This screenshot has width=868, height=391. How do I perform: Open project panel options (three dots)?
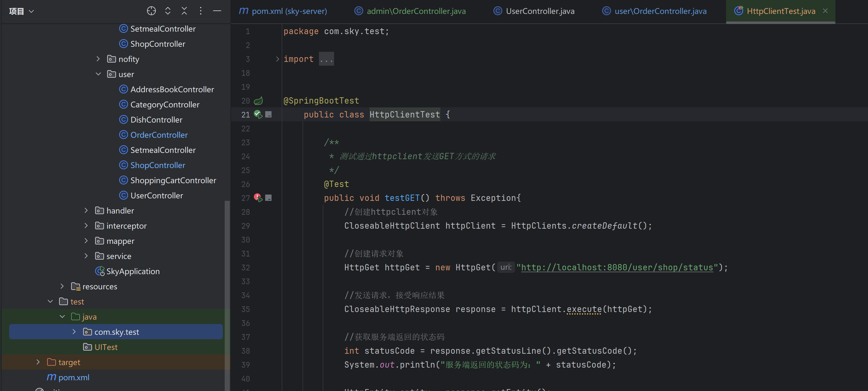point(200,11)
